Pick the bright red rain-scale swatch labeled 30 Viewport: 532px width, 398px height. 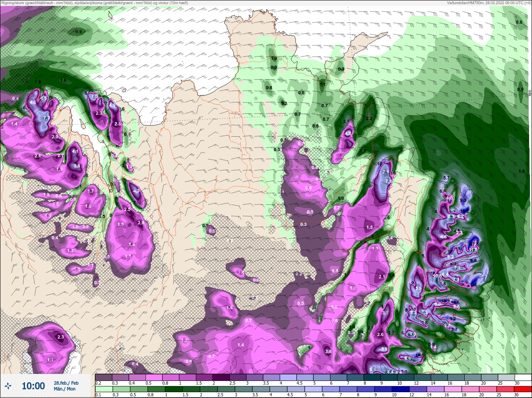pyautogui.click(x=523, y=389)
